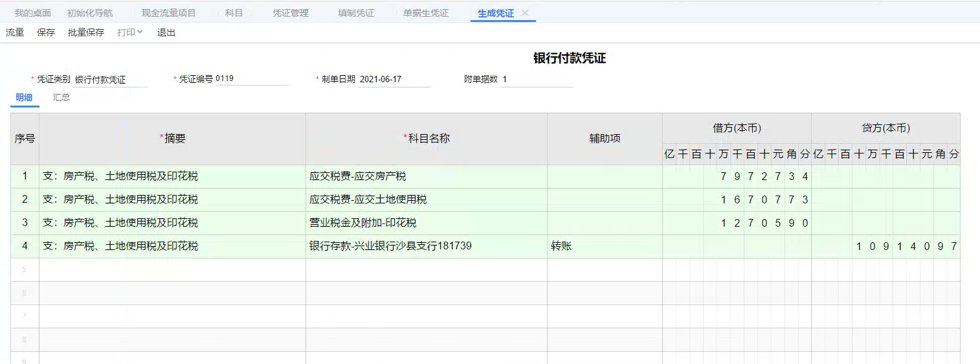
Task: Switch to the 明细 sub-tab
Action: [24, 98]
